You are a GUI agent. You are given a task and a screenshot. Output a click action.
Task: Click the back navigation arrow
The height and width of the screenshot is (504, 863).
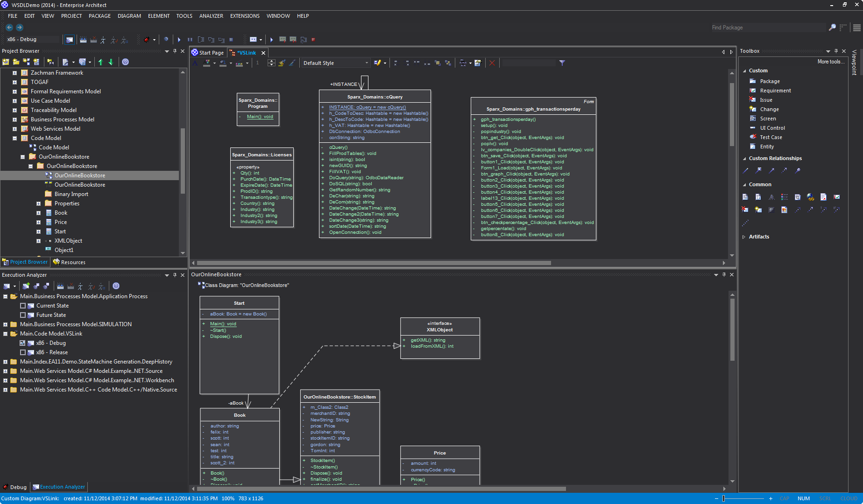(x=9, y=28)
